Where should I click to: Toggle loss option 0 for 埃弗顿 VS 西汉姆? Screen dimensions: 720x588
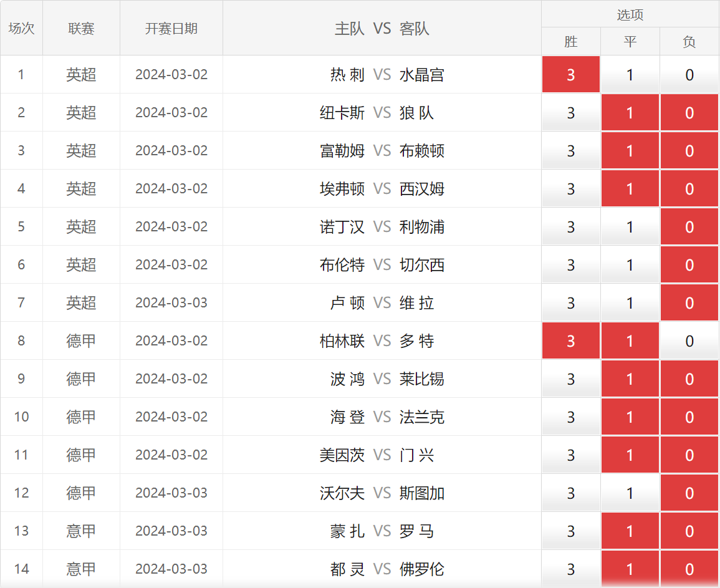[689, 189]
